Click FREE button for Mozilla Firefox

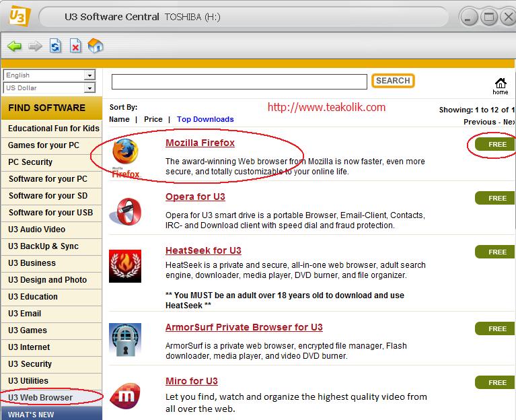pyautogui.click(x=495, y=145)
